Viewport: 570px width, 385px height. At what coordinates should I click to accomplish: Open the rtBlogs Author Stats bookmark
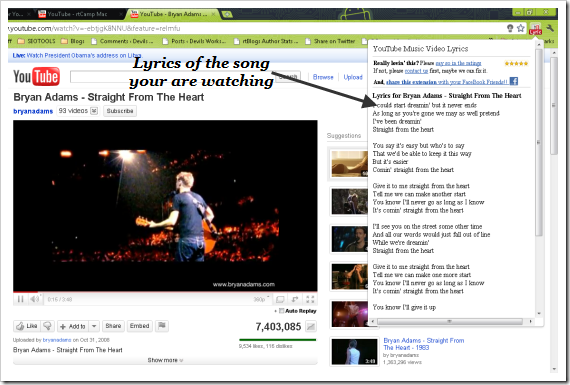266,41
